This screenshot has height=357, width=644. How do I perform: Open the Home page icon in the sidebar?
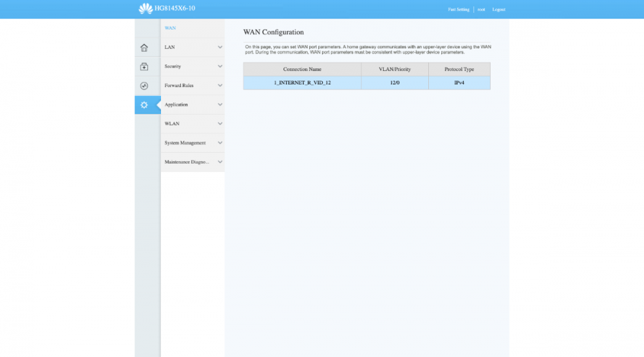[144, 48]
